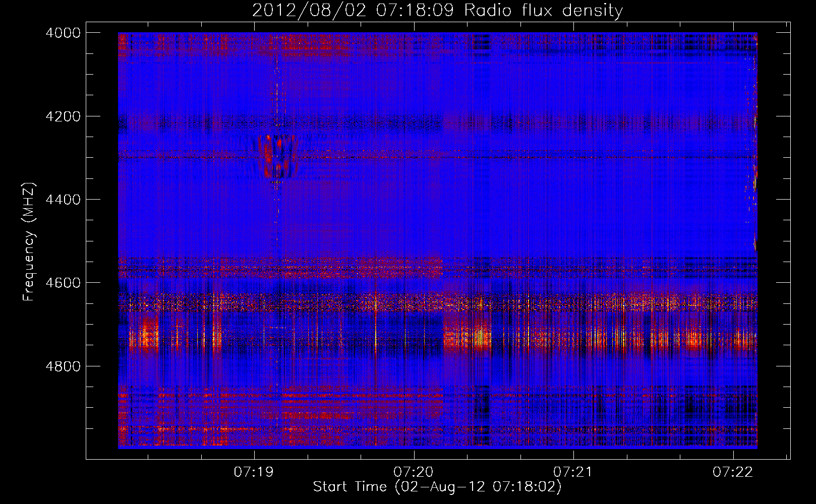Click the "Frequency (MHZ)" axis label
This screenshot has height=504, width=816.
[x=29, y=242]
